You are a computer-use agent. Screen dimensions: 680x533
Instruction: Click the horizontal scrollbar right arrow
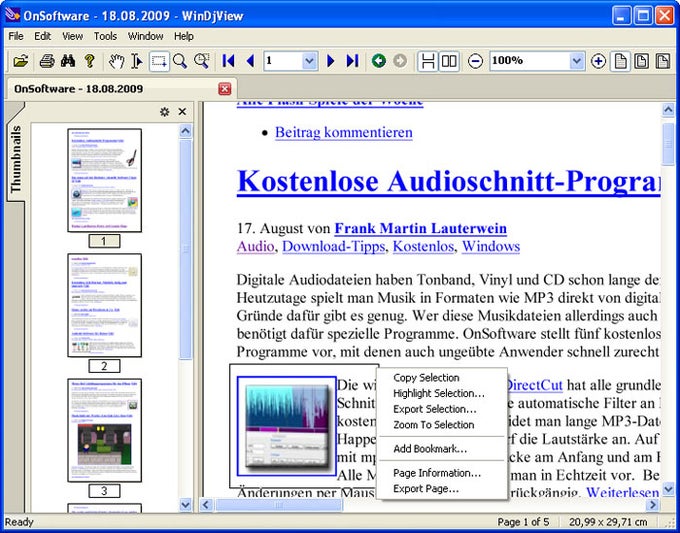[x=652, y=505]
